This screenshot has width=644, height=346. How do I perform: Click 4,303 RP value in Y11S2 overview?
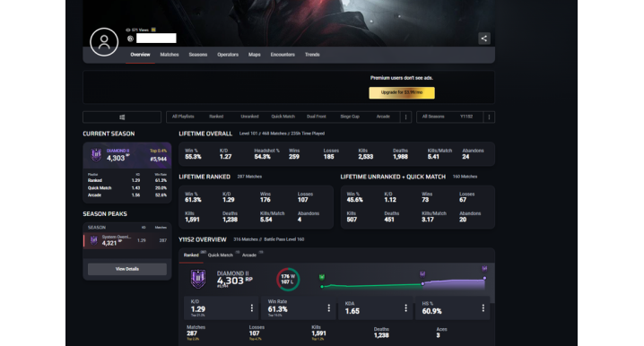(x=234, y=281)
